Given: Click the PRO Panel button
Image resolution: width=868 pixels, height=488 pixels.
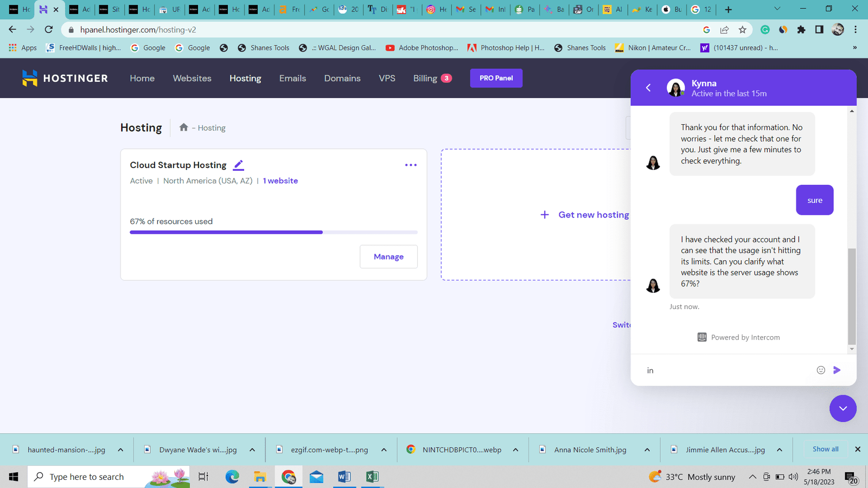Looking at the screenshot, I should point(496,78).
